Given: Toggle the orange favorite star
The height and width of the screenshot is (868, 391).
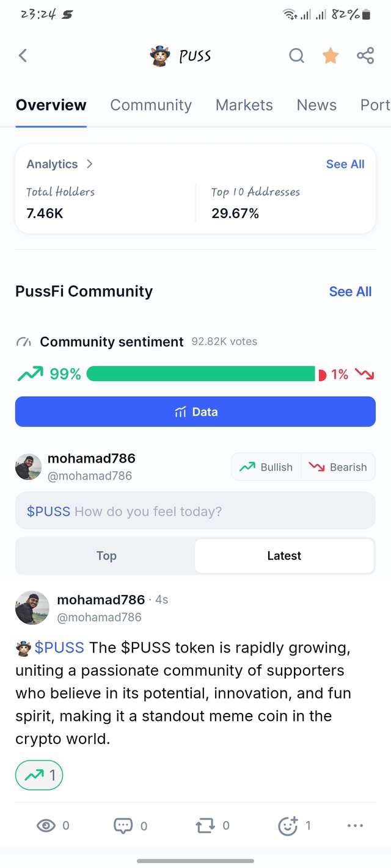Looking at the screenshot, I should [331, 56].
